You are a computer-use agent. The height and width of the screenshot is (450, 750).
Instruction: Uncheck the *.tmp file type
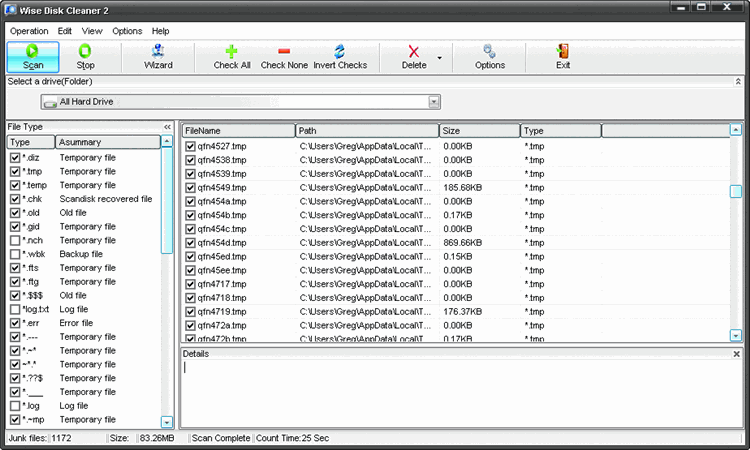15,171
